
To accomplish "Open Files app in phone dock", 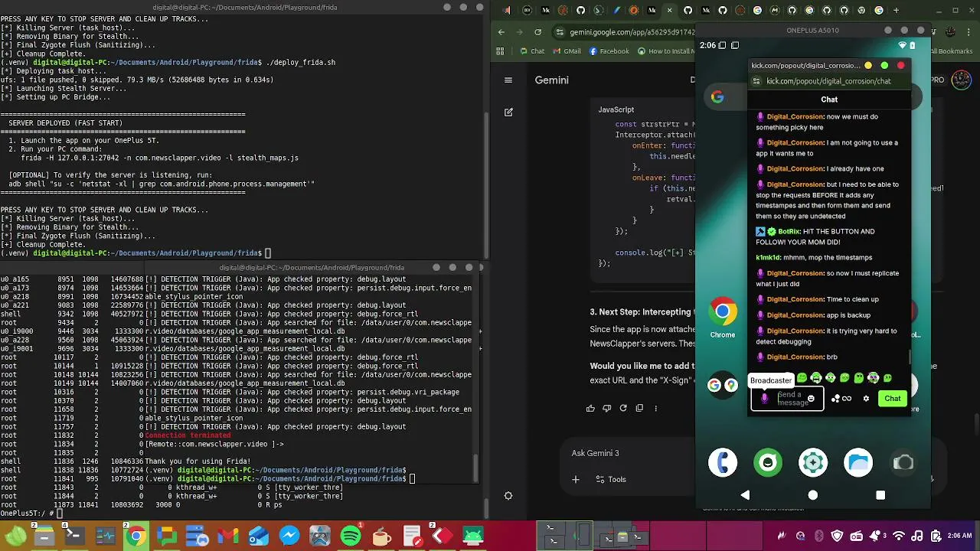I will (858, 462).
